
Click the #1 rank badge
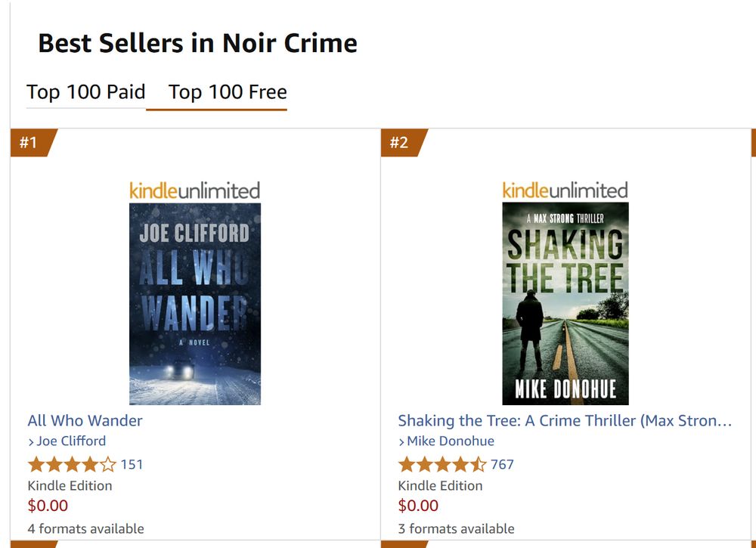(31, 143)
